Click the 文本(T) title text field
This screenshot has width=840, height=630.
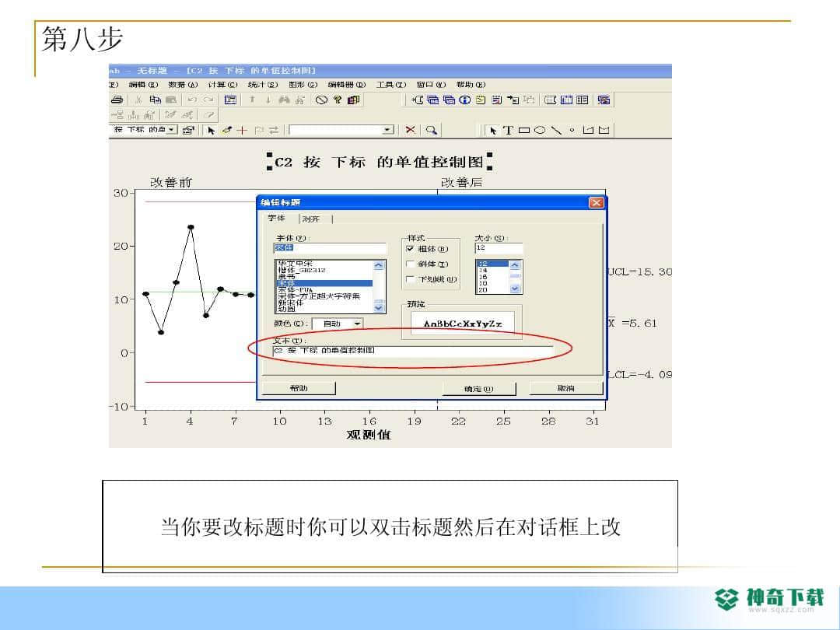[413, 351]
